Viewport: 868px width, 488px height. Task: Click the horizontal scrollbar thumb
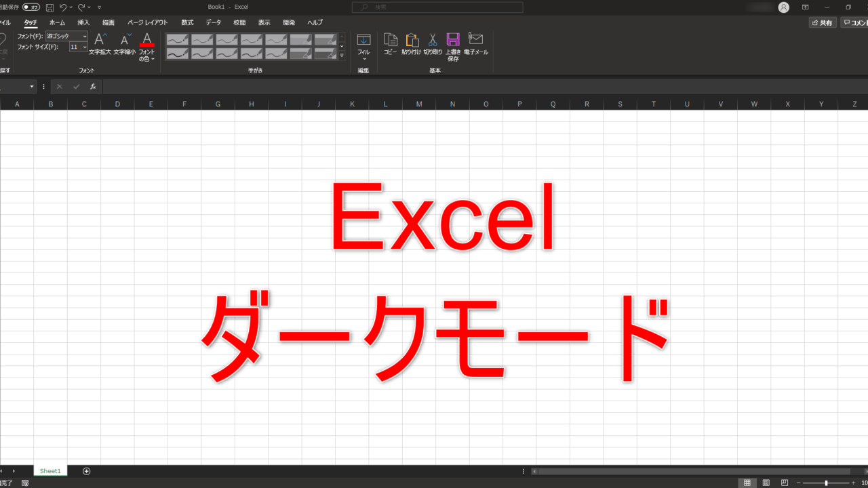[694, 471]
